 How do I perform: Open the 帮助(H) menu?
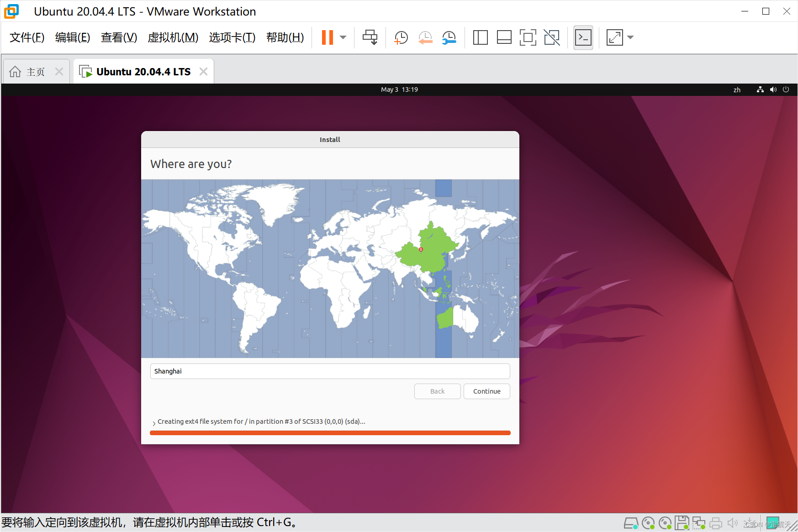click(285, 37)
